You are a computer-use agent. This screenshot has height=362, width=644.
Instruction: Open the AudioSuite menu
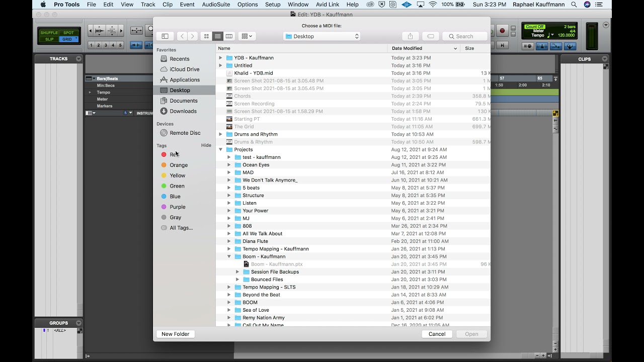[216, 5]
